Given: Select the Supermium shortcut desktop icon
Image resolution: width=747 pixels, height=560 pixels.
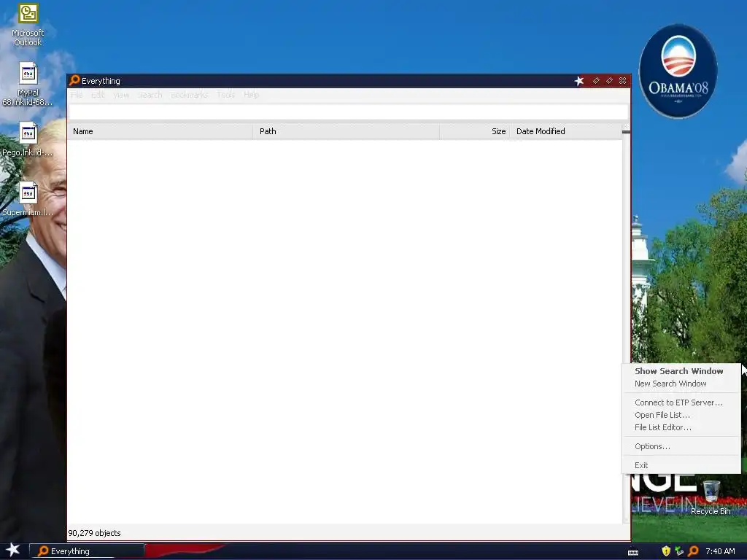Looking at the screenshot, I should [x=28, y=200].
